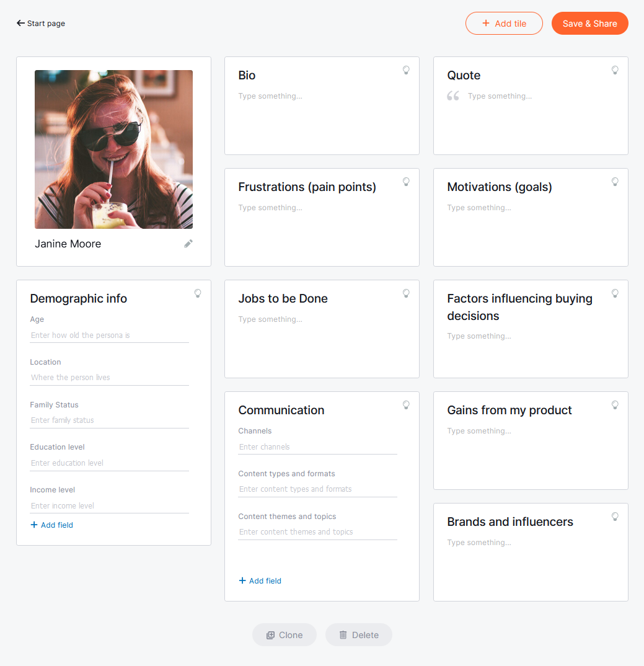Viewport: 644px width, 666px height.
Task: Open the lightbulb on Gains from my product
Action: point(615,405)
